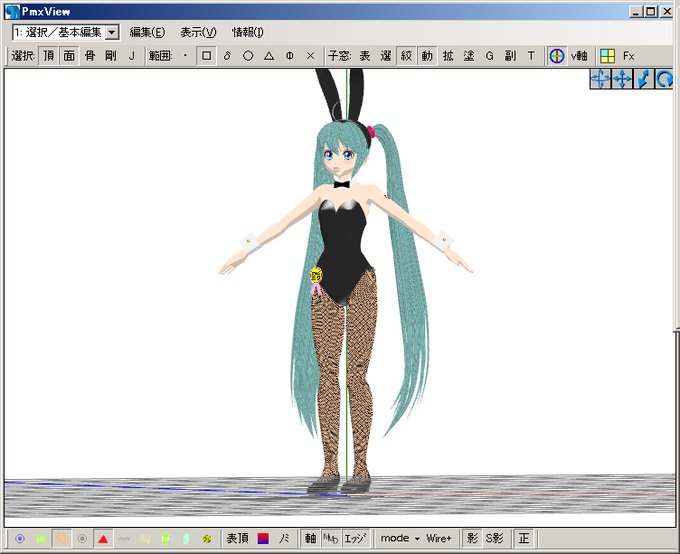Screen dimensions: 680x554
Task: Toggle the yellow hatched display icon
Action: point(144,539)
